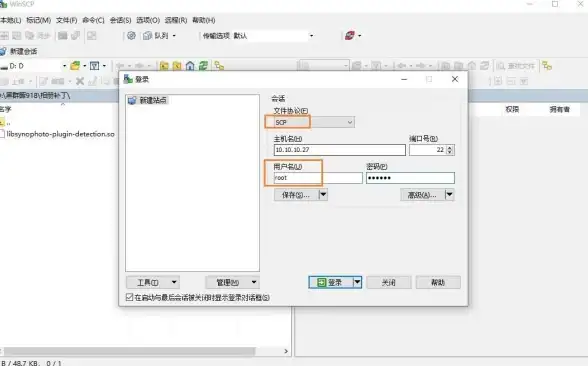The width and height of the screenshot is (588, 366).
Task: Go to parent directory in local panel
Action: [164, 66]
